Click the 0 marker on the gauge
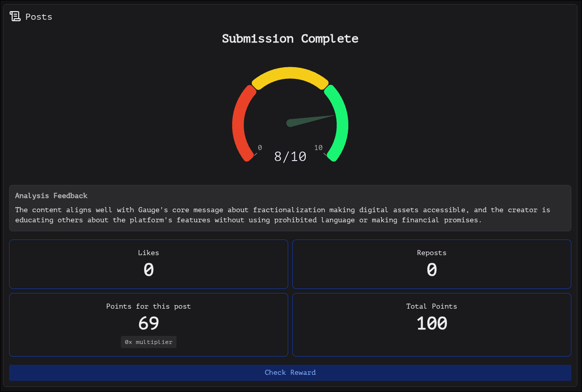This screenshot has width=582, height=392. [260, 148]
